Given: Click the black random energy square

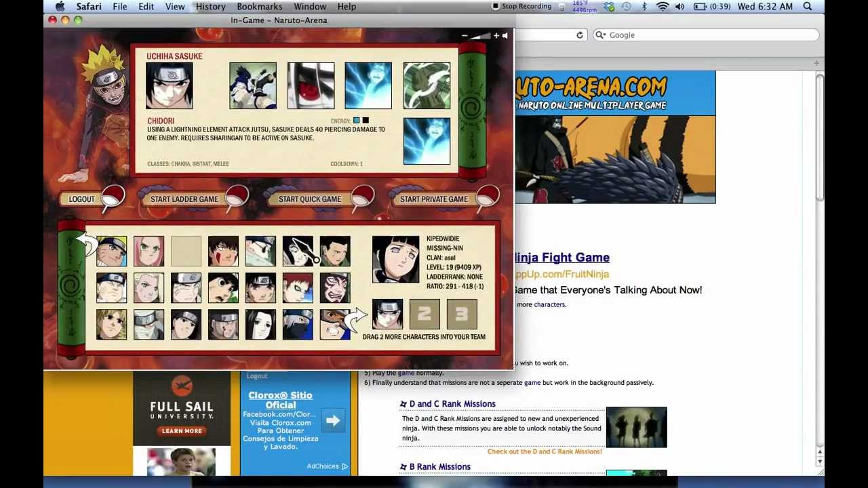Looking at the screenshot, I should tap(366, 121).
